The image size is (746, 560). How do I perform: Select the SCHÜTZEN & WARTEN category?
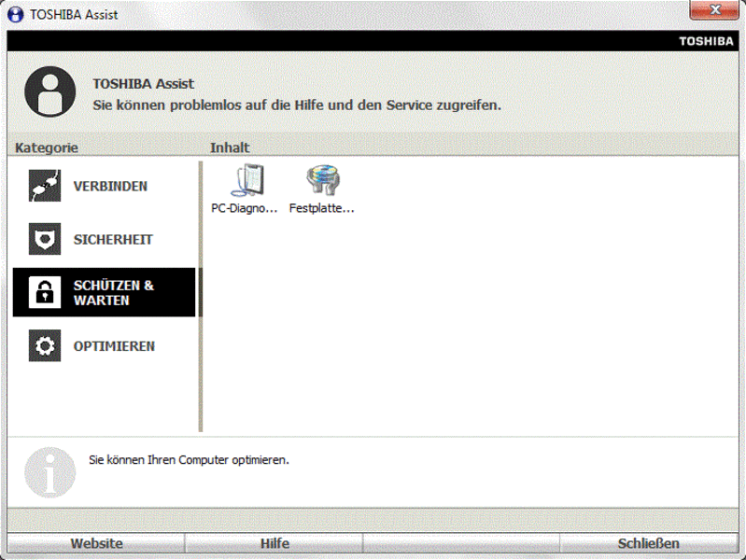tap(105, 292)
